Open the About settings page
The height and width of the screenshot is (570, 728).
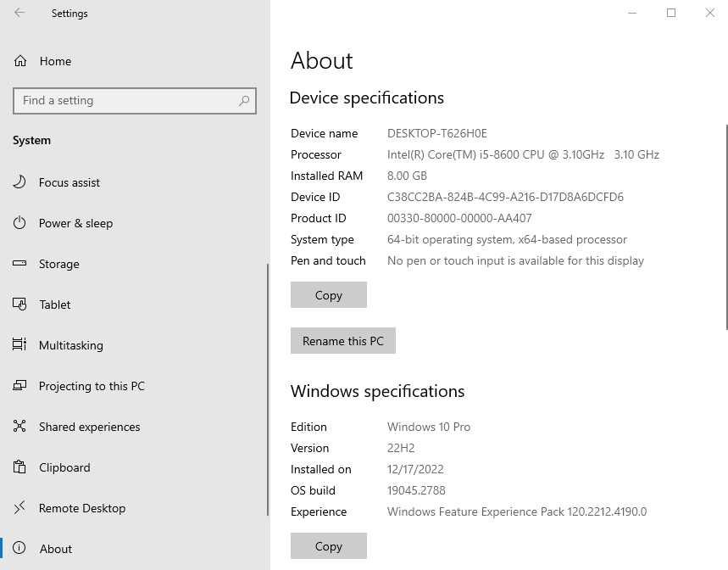56,549
